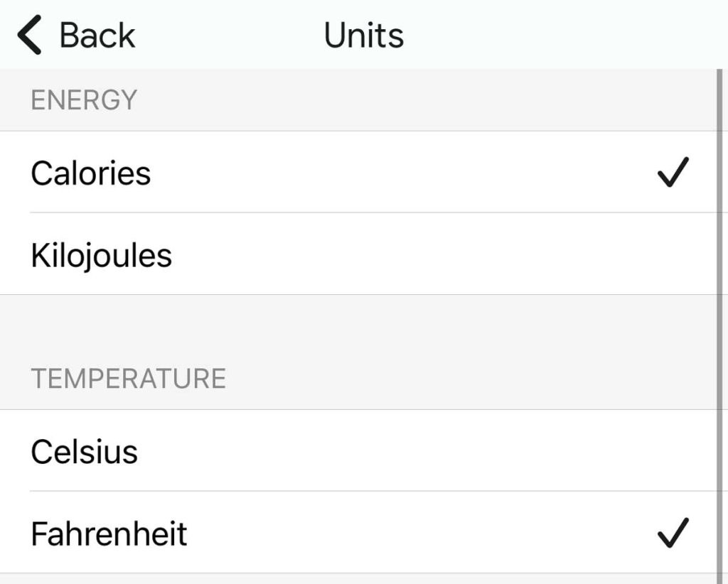Switch energy unit to Kilojoules
The width and height of the screenshot is (728, 584).
click(101, 255)
